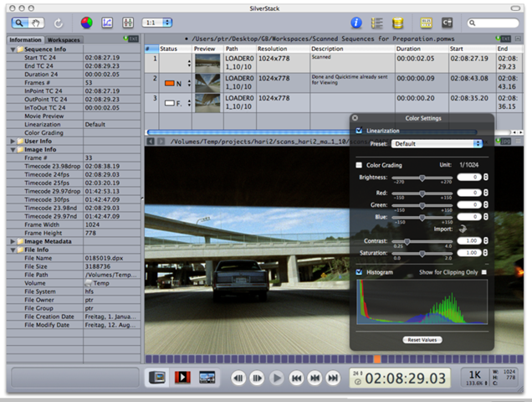Viewport: 532px width, 402px height.
Task: Switch to the Workspaces tab
Action: click(x=64, y=39)
